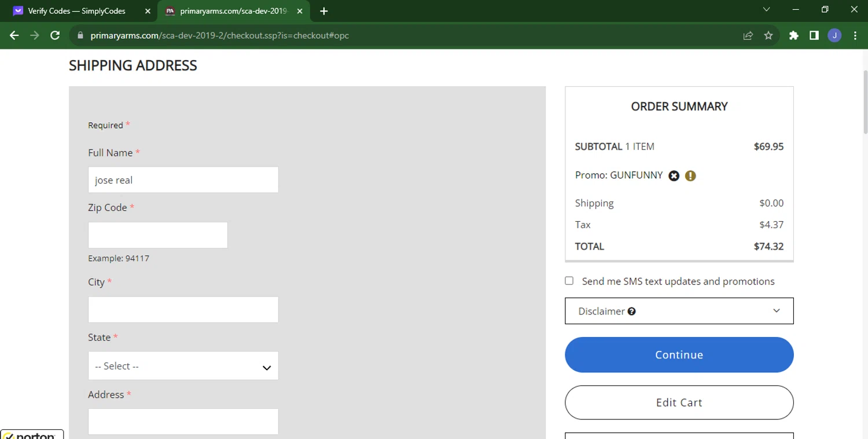Bookmark this page with the star
This screenshot has width=868, height=439.
click(768, 35)
